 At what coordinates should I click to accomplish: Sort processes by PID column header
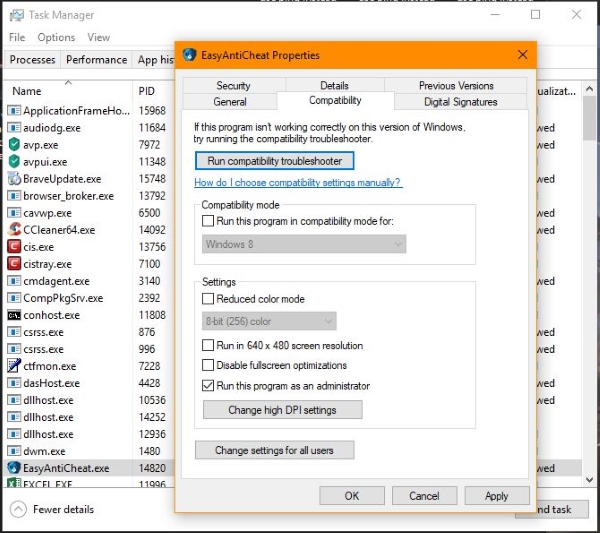(153, 90)
